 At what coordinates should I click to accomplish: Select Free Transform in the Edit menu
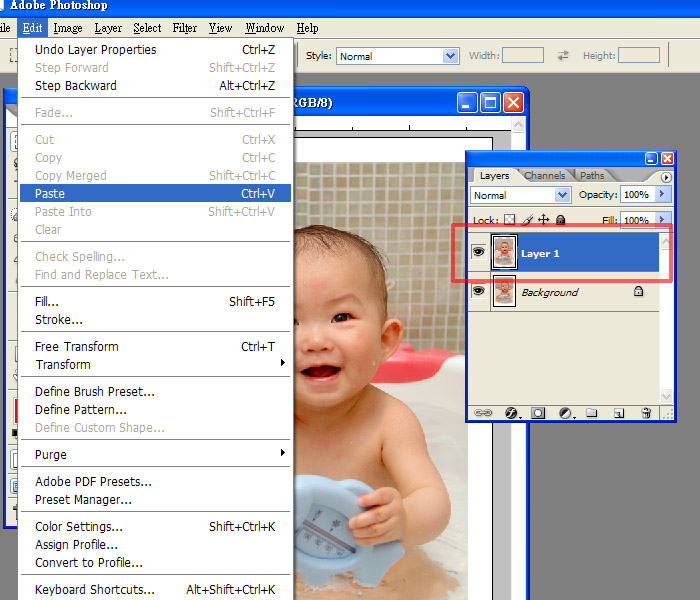pyautogui.click(x=76, y=346)
